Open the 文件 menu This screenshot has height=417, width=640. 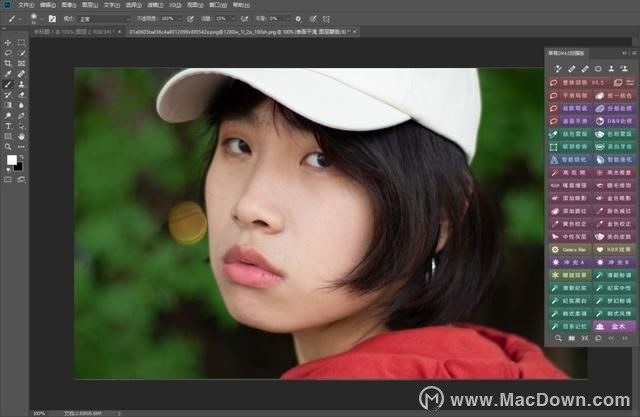point(26,5)
